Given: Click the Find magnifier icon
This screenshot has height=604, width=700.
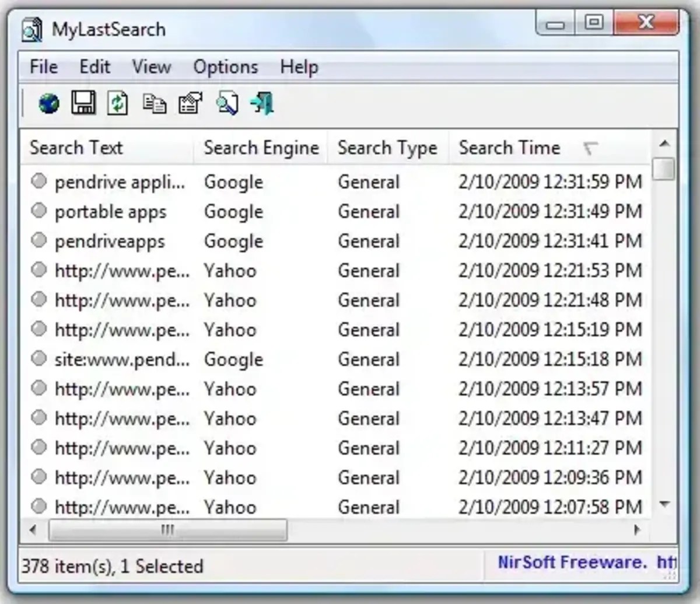Looking at the screenshot, I should [x=226, y=104].
